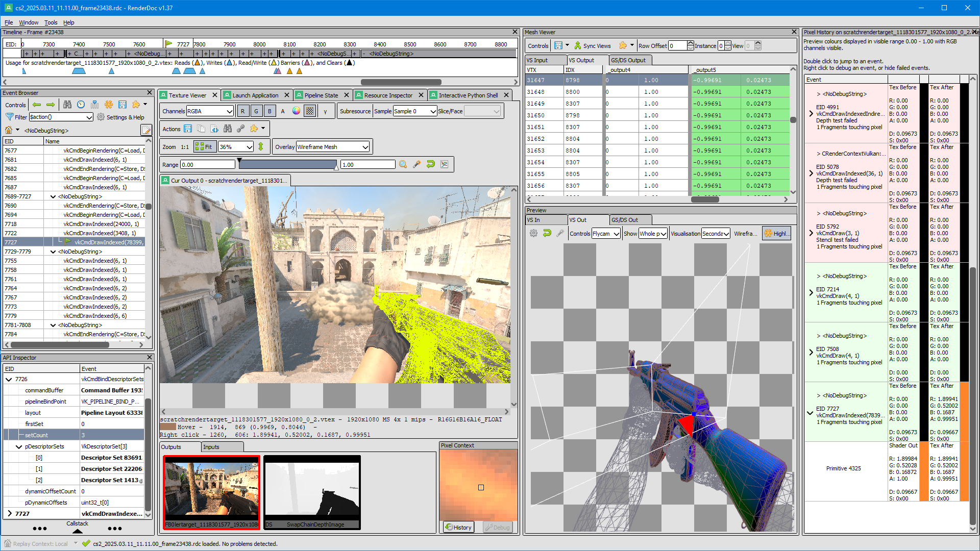Toggle the gamma γ display button
This screenshot has height=551, width=980.
pyautogui.click(x=325, y=111)
